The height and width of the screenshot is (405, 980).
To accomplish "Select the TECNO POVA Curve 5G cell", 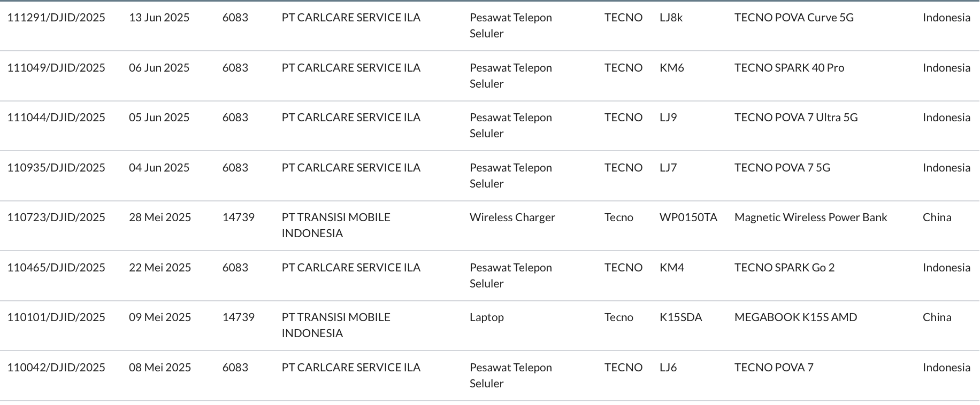I will [x=794, y=18].
